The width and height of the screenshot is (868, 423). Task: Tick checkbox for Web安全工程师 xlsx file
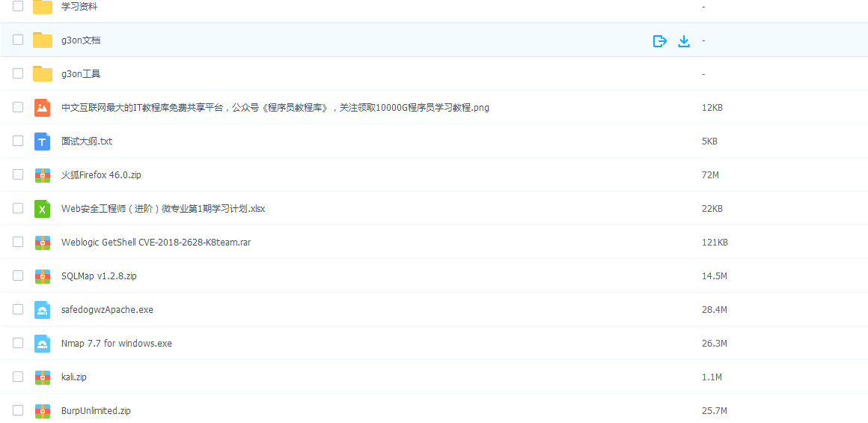pyautogui.click(x=18, y=209)
